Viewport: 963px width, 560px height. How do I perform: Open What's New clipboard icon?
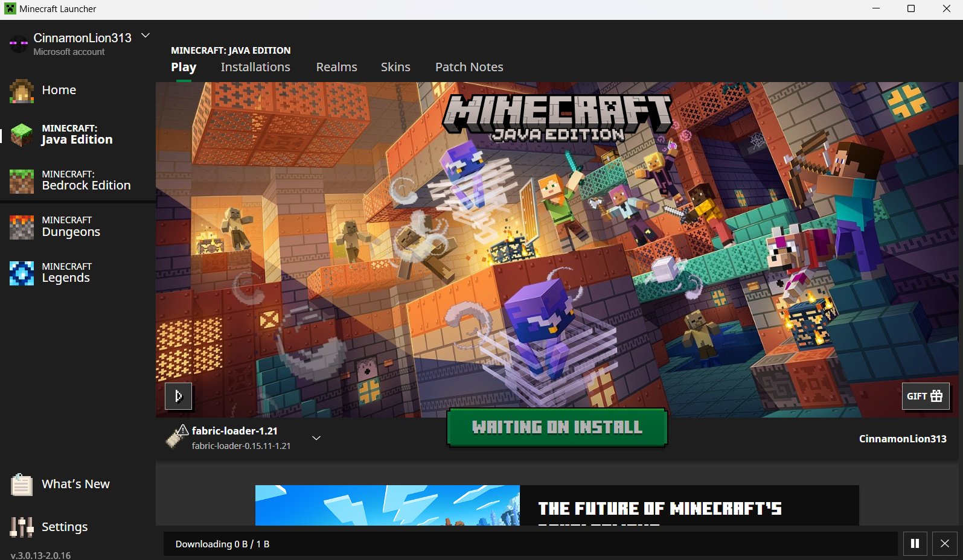tap(22, 485)
